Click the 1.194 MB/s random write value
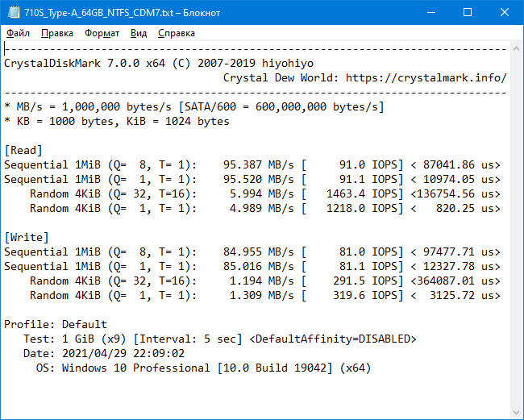Image resolution: width=524 pixels, height=420 pixels. click(262, 281)
